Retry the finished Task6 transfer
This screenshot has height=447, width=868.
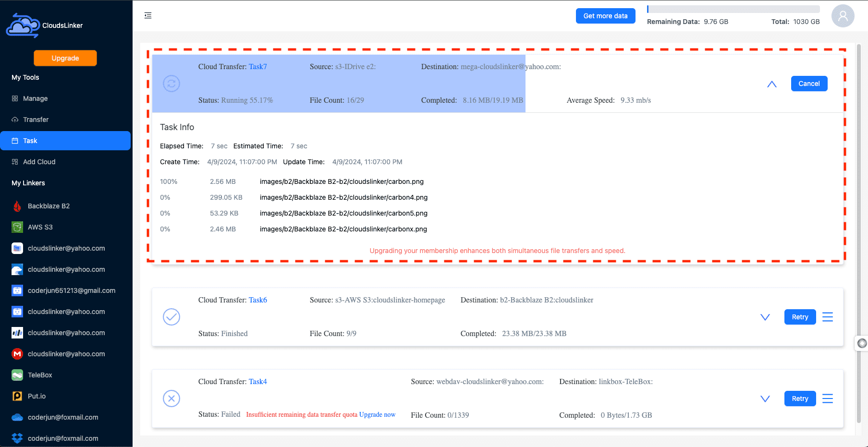800,317
